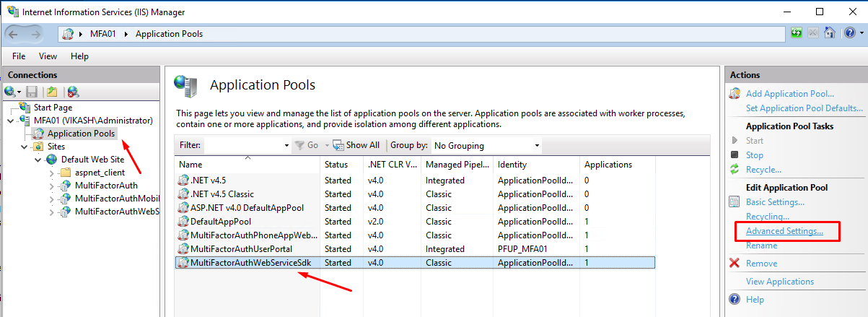The image size is (868, 317).
Task: Select the .NET v4.5 Classic pool row
Action: (415, 194)
